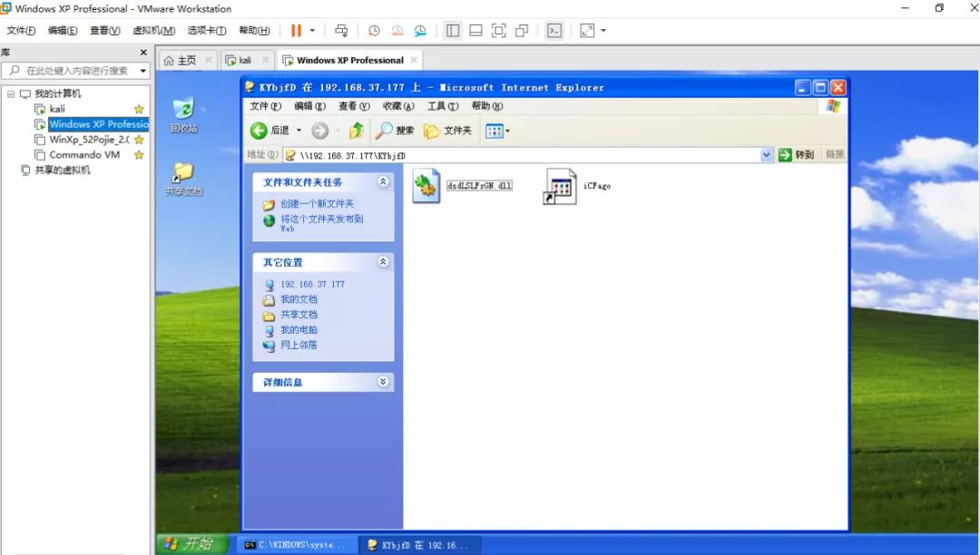Click the 转到 (Go) button
The image size is (980, 555).
pyautogui.click(x=797, y=154)
